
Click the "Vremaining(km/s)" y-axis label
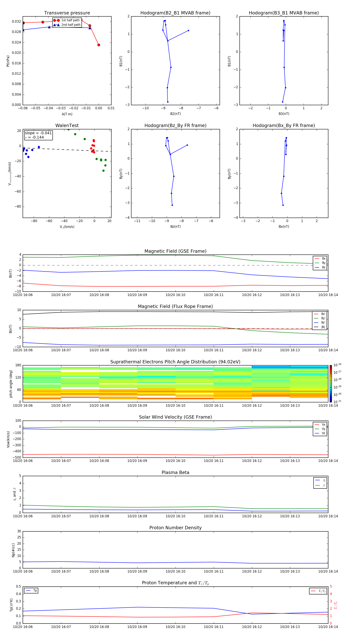point(10,173)
